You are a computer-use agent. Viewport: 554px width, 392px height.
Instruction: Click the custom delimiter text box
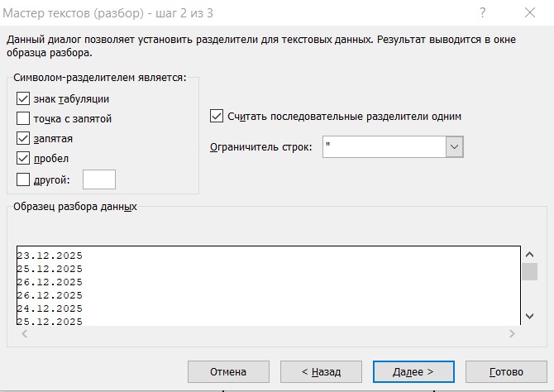[98, 179]
